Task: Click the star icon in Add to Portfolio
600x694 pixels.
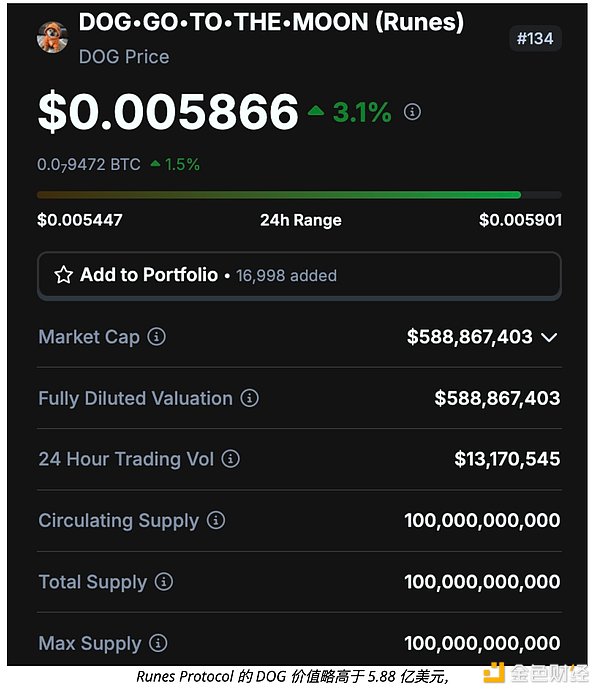Action: pos(63,275)
